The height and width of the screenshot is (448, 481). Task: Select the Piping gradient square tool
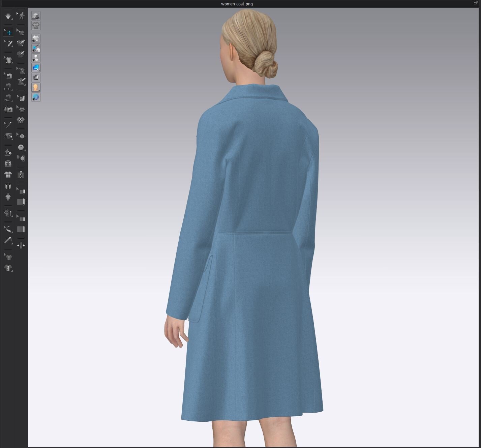coord(21,229)
